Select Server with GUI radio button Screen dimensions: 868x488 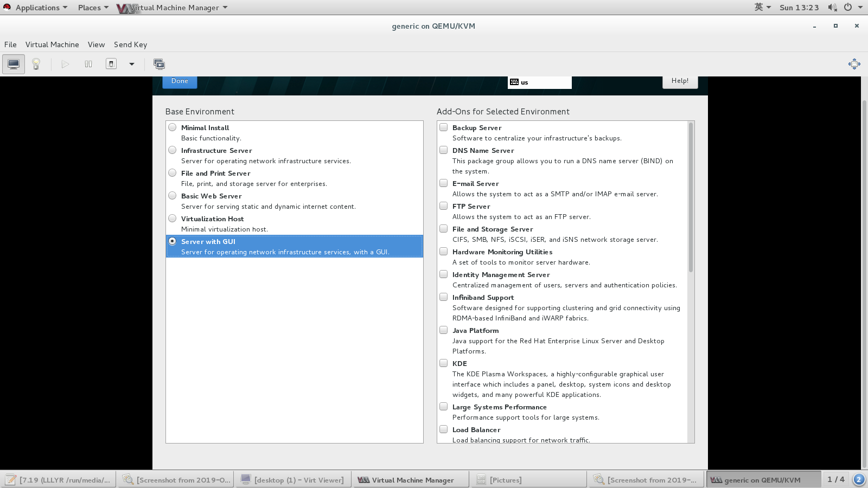point(172,241)
